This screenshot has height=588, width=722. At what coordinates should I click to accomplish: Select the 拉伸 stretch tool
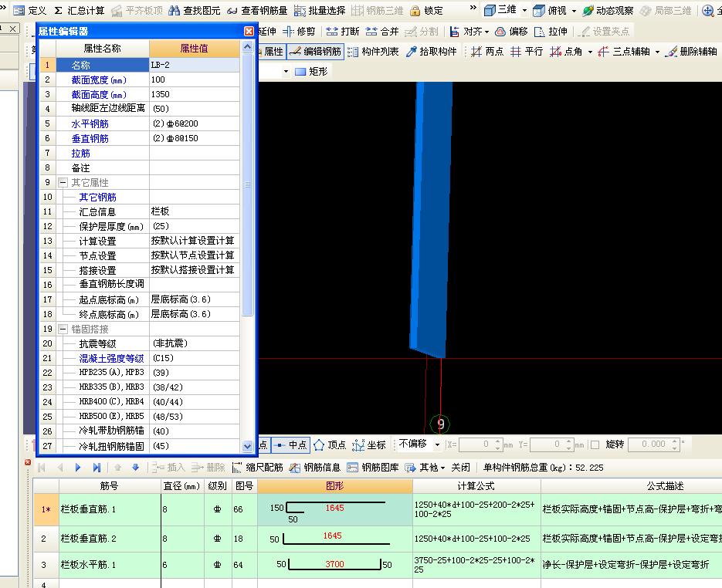click(551, 32)
